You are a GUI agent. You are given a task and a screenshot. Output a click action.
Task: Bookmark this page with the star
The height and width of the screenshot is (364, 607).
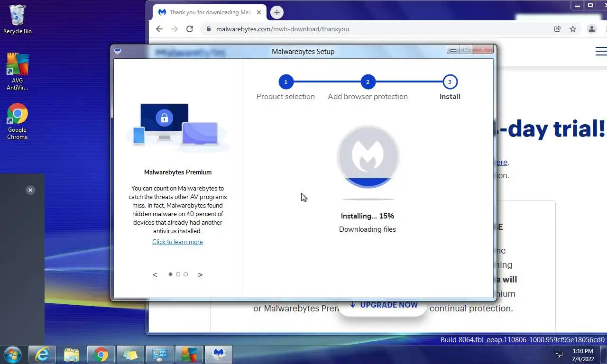(573, 29)
